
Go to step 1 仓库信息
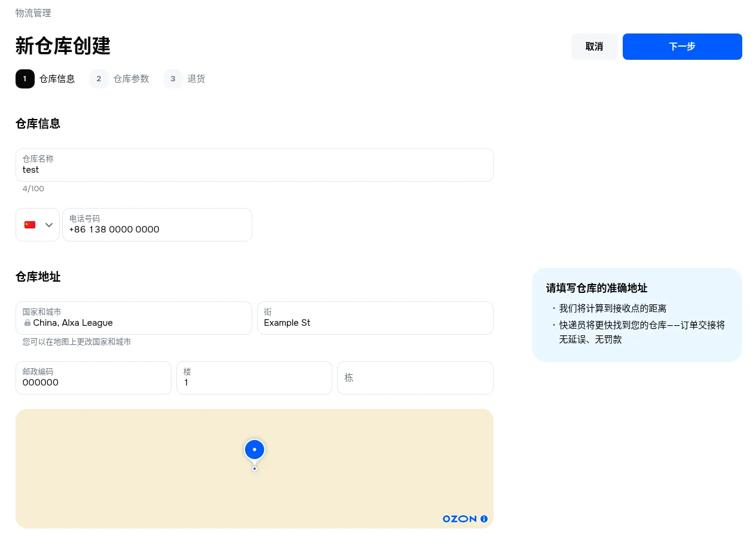[45, 79]
